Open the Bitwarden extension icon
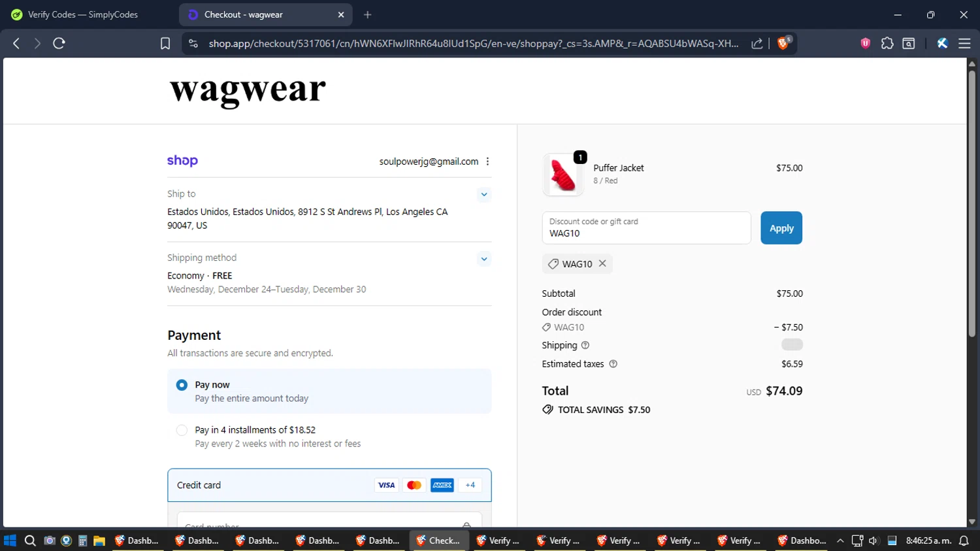 click(x=866, y=43)
